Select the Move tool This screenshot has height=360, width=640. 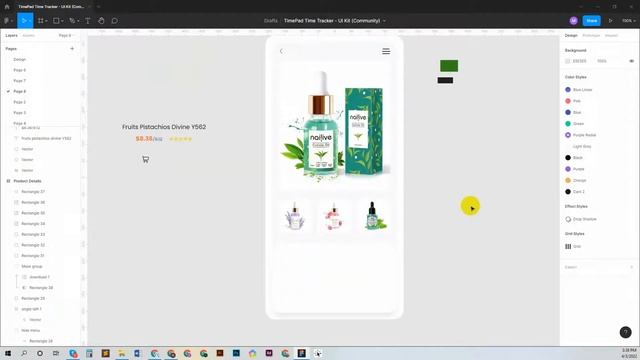click(24, 20)
